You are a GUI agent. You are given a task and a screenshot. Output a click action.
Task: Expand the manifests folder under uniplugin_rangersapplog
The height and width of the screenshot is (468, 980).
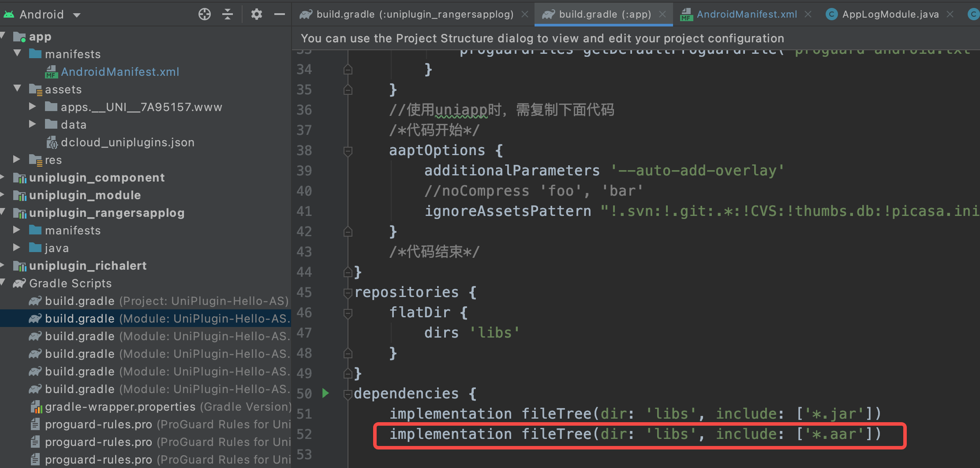(17, 230)
